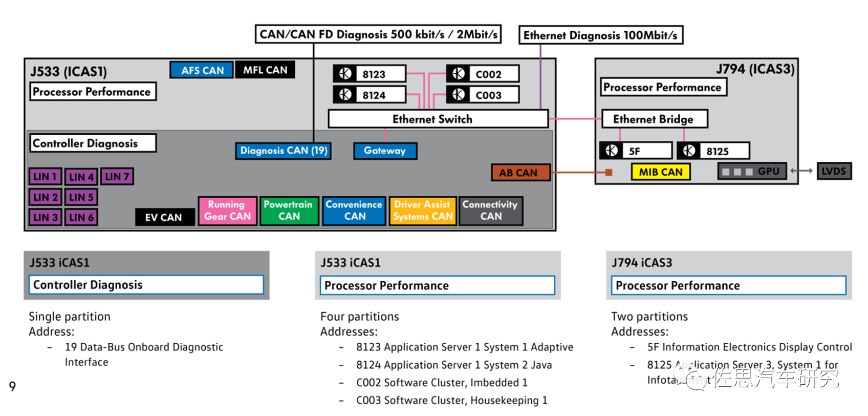Click Processor Performance field under J794 iCAS3 heading
The width and height of the screenshot is (868, 416).
click(x=729, y=285)
